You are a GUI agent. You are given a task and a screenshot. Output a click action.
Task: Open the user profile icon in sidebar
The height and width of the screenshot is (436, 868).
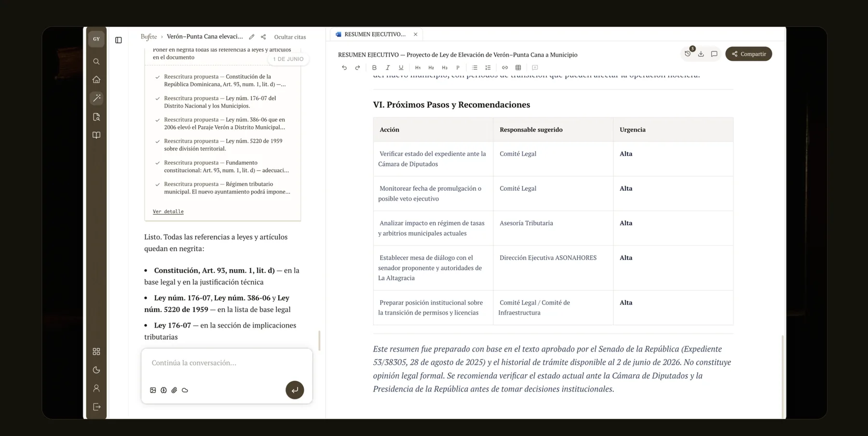[x=96, y=388]
